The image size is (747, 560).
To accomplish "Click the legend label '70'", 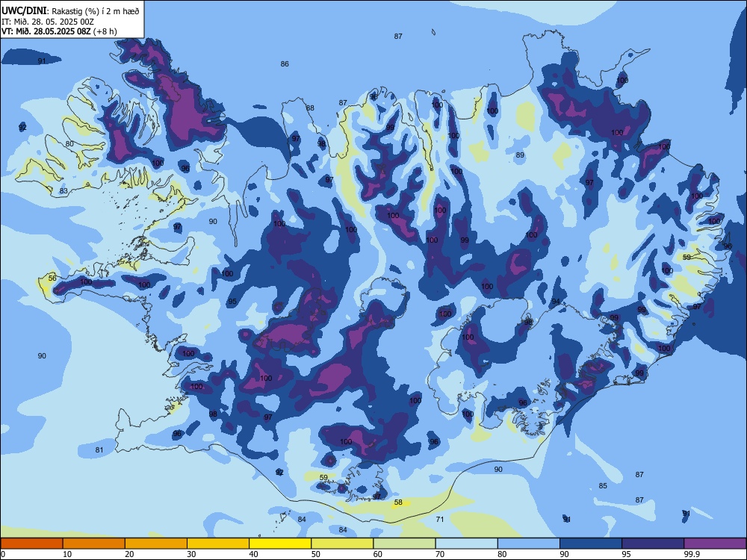I will point(440,554).
